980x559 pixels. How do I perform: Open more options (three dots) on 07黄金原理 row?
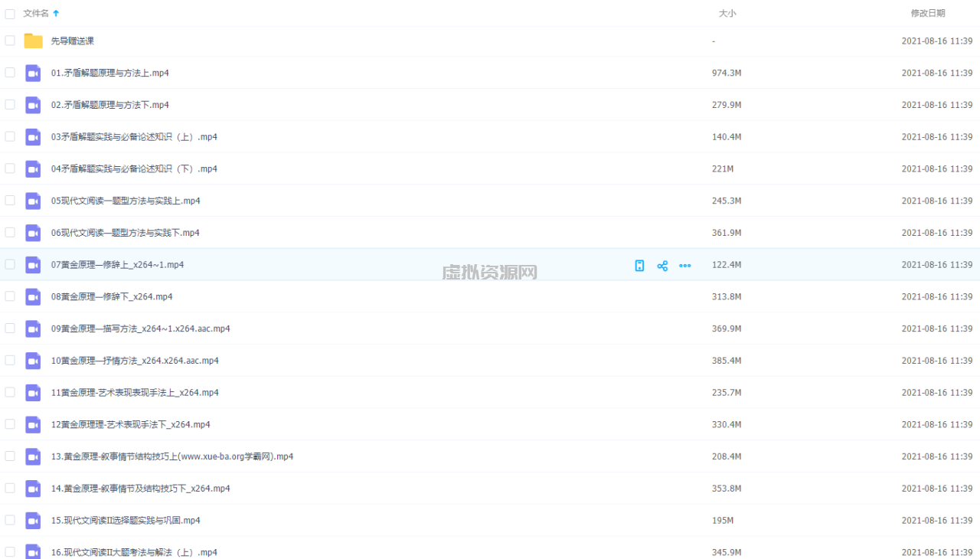tap(685, 266)
